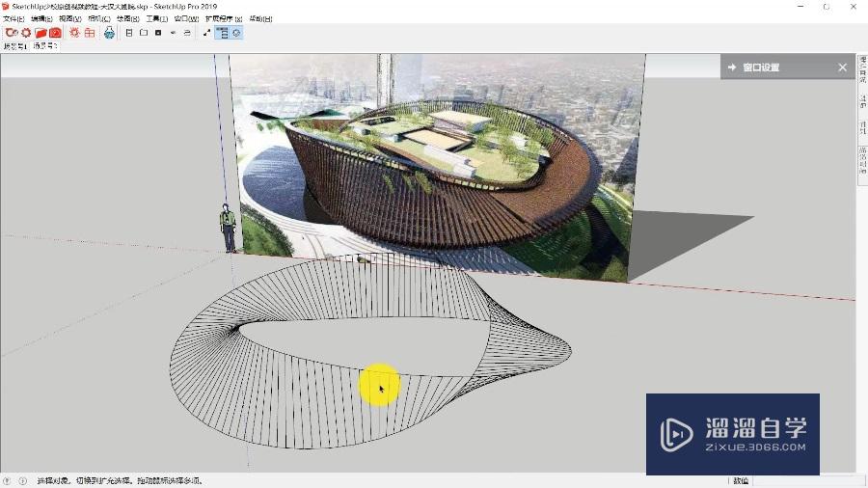Expand the second collapsed tray tab on right edge
868x488 pixels.
(x=862, y=101)
